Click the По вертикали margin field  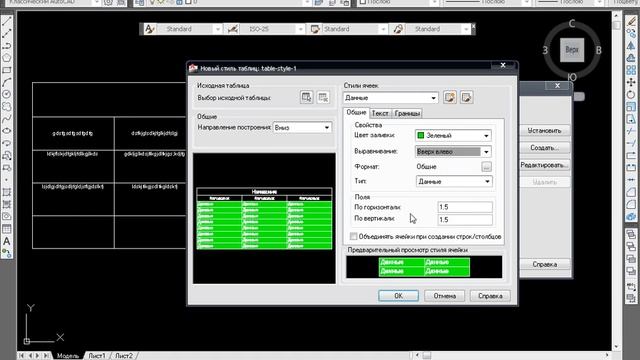click(465, 220)
